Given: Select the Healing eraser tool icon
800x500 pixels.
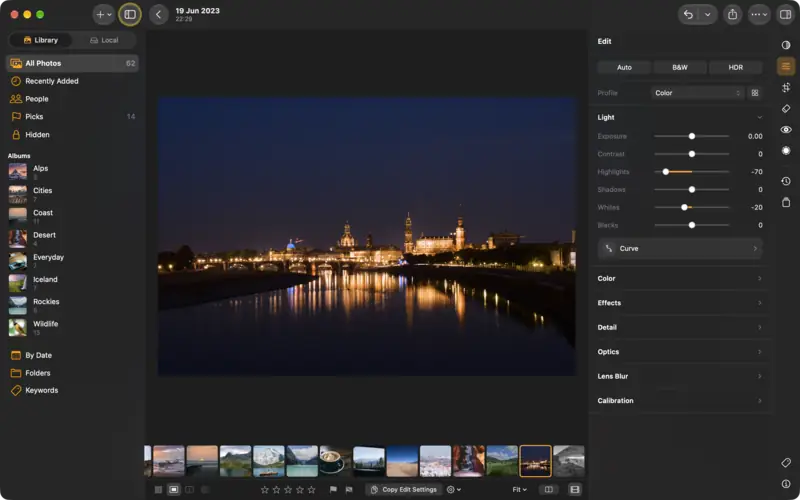Looking at the screenshot, I should click(786, 109).
